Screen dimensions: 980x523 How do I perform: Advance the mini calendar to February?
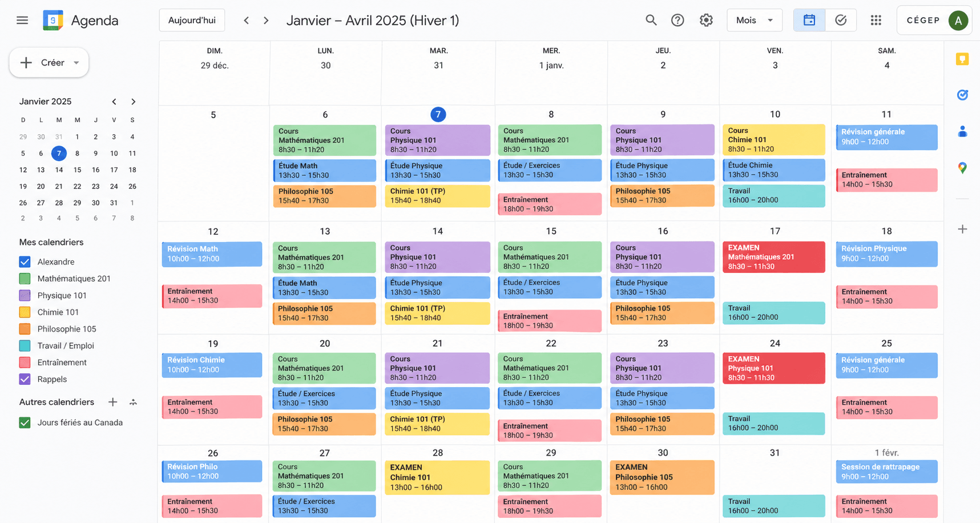(x=133, y=101)
